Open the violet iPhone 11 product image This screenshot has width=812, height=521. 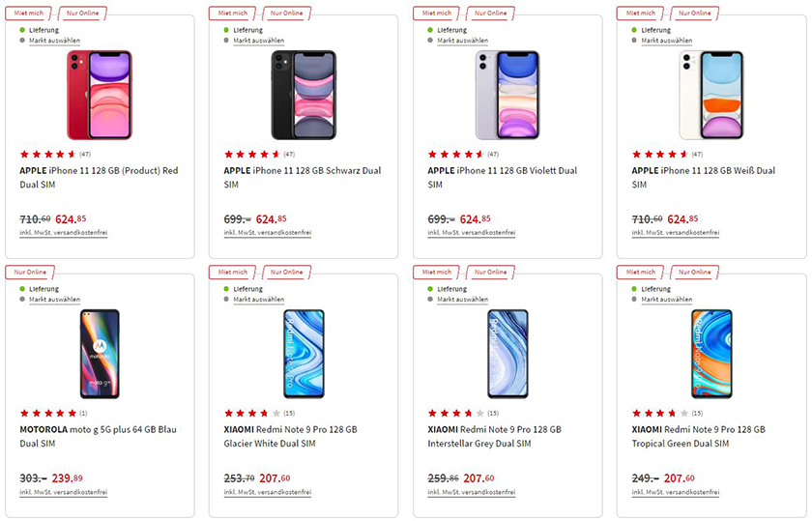tap(507, 95)
